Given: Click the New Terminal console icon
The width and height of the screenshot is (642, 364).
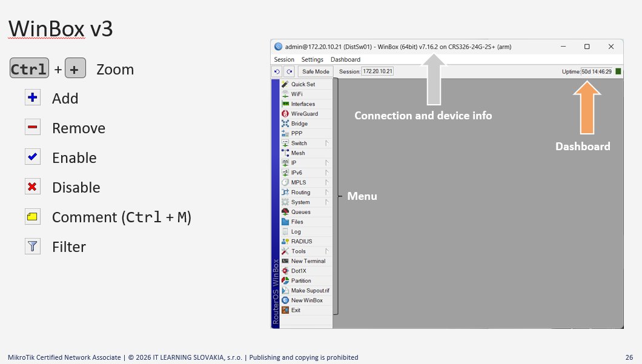Looking at the screenshot, I should (285, 261).
